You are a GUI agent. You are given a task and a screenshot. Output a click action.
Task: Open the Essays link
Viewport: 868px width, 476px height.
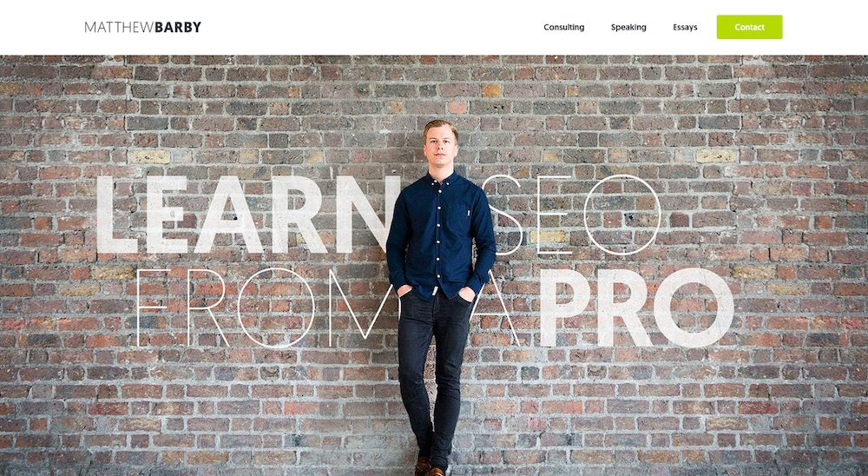coord(685,27)
